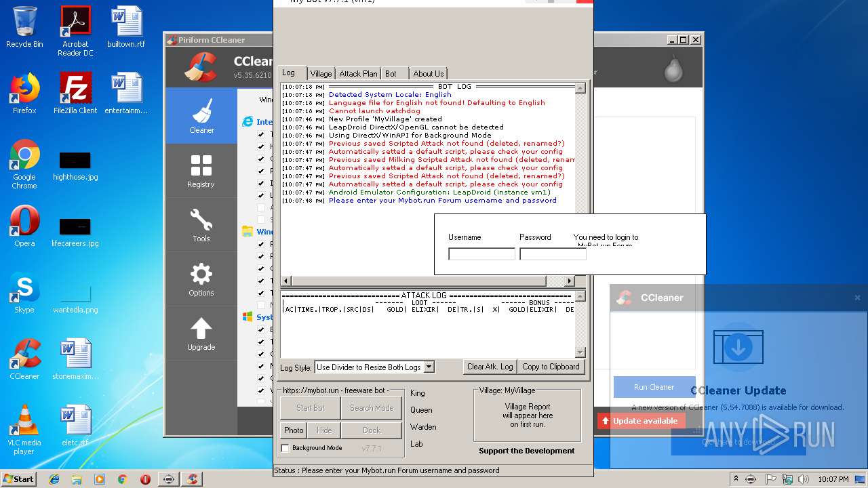Click the Internet Explorer section icon in CCleaner
The image size is (868, 488).
[248, 121]
